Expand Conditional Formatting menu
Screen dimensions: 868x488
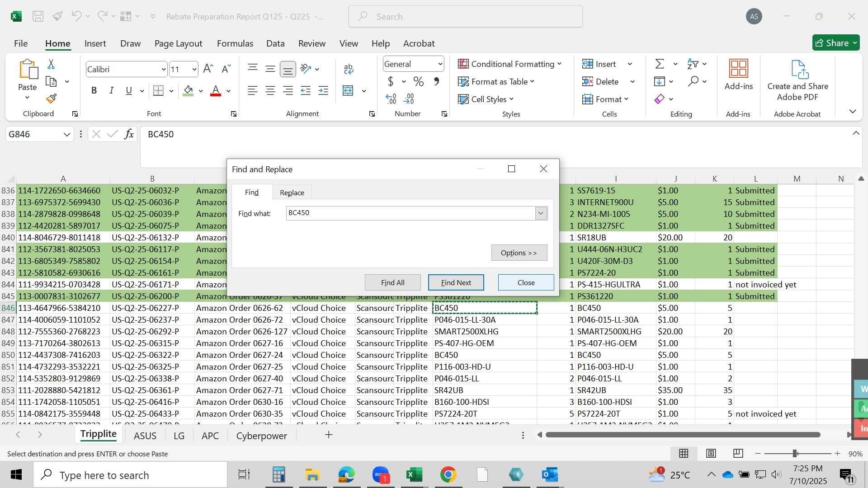[x=509, y=64]
